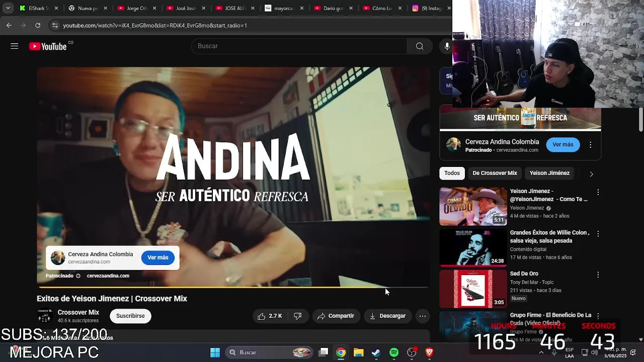Click the Sed De Oro video title

click(524, 274)
